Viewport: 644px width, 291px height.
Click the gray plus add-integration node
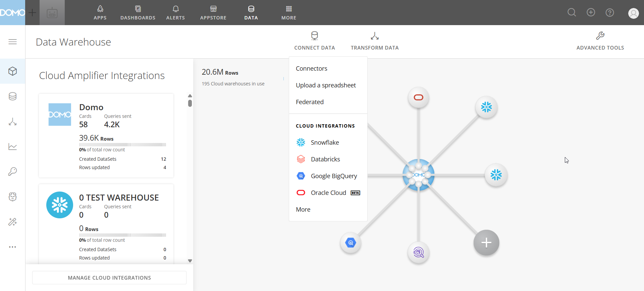pos(486,243)
